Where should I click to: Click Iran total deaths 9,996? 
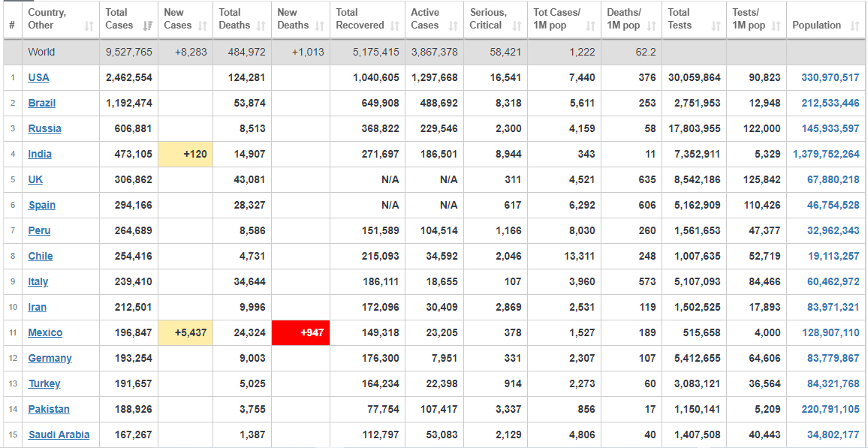tap(252, 307)
